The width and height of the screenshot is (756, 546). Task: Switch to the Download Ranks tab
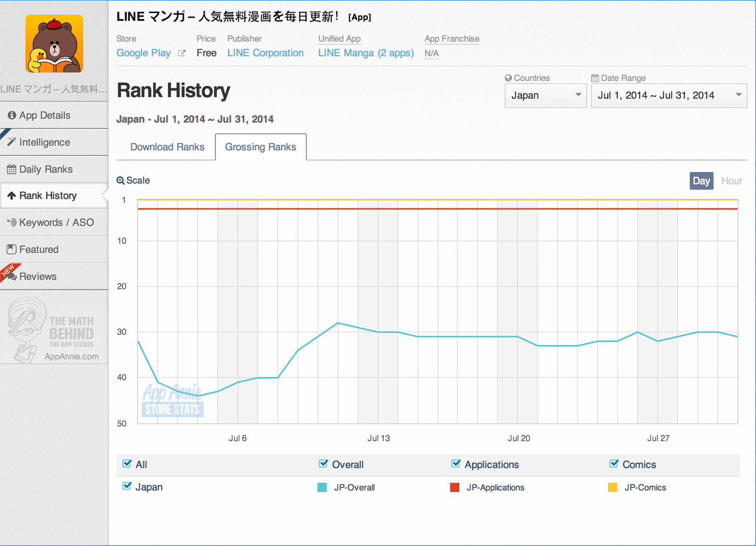pos(167,147)
